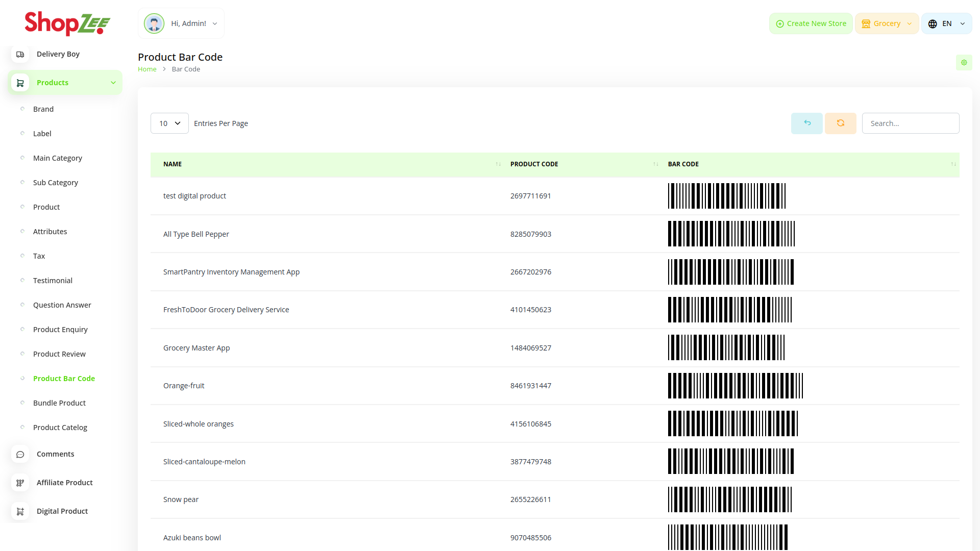Click the Create New Store button
980x551 pixels.
(x=811, y=23)
